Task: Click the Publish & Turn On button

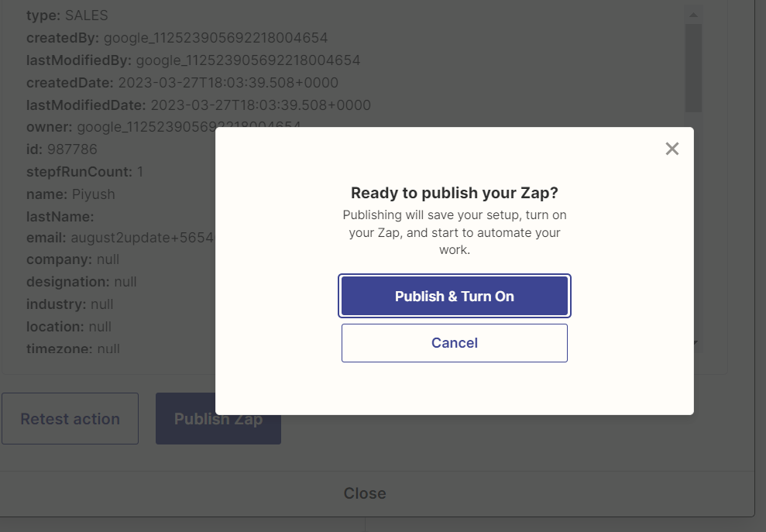Action: pos(455,296)
